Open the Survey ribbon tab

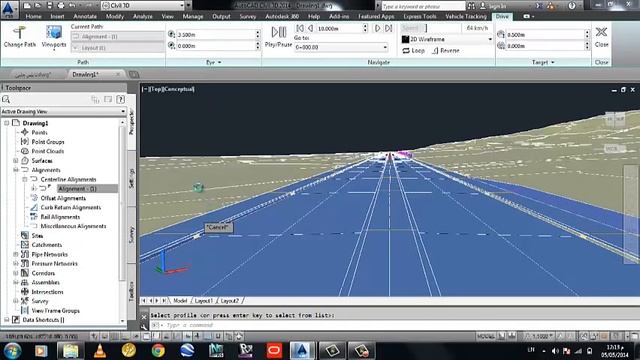click(247, 16)
